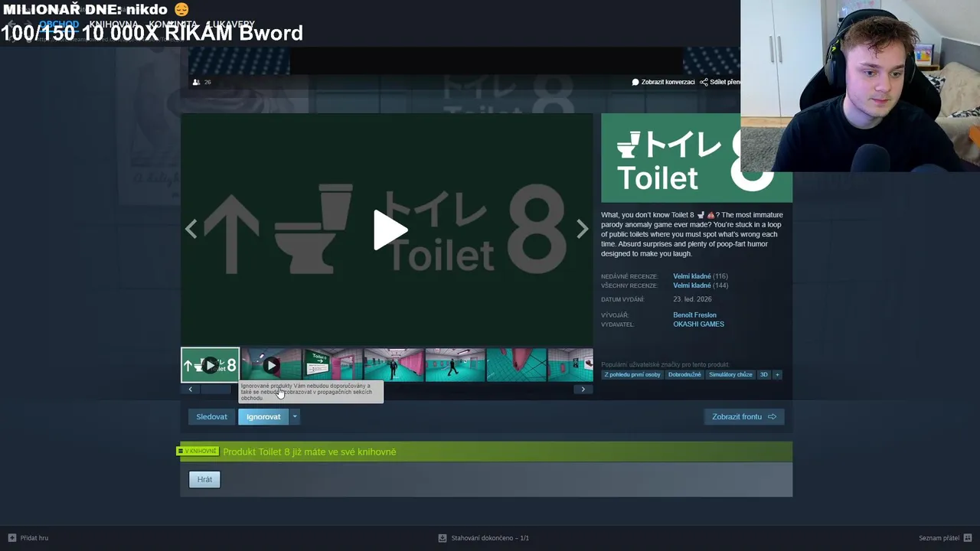Open Stahování dokončeno downloads status
The image size is (980, 551).
coord(490,538)
